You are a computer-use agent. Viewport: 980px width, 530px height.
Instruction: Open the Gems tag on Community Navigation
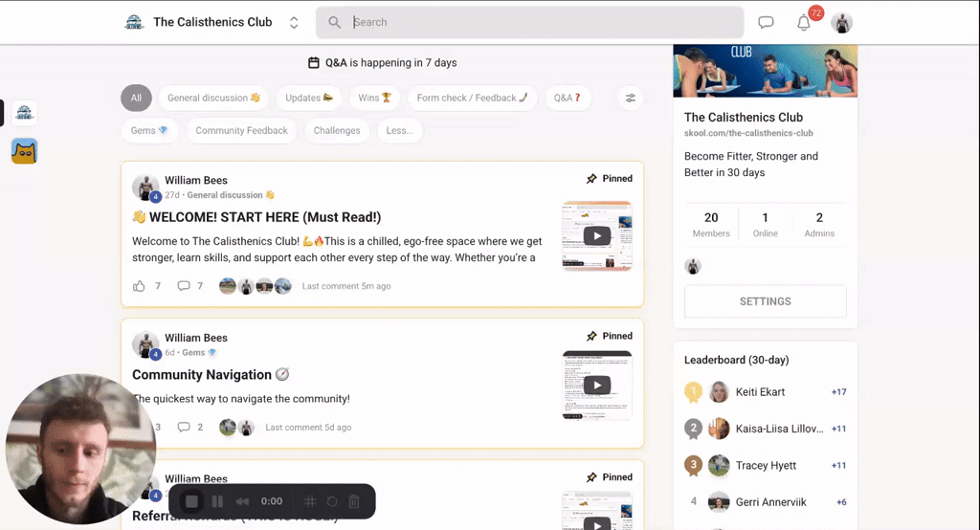(199, 352)
